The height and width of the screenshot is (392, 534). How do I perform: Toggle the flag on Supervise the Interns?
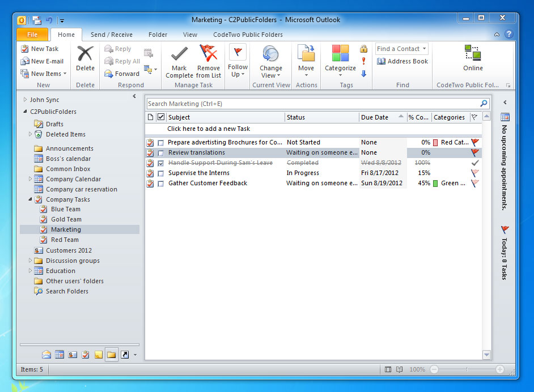[x=474, y=173]
